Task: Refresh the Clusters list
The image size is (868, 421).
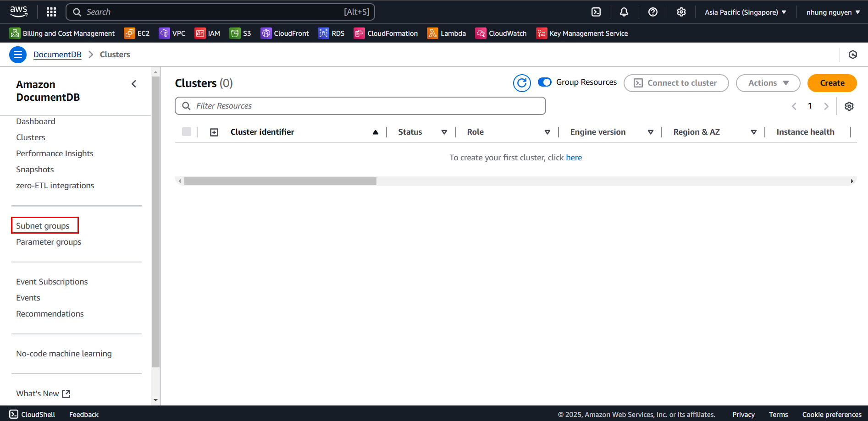Action: 522,83
